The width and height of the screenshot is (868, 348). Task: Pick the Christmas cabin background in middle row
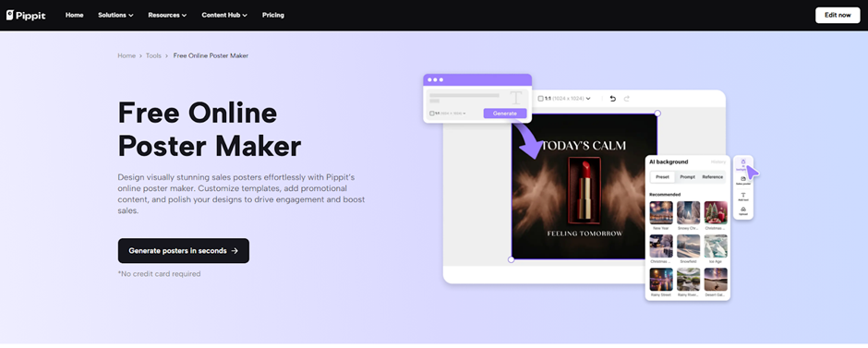point(661,246)
